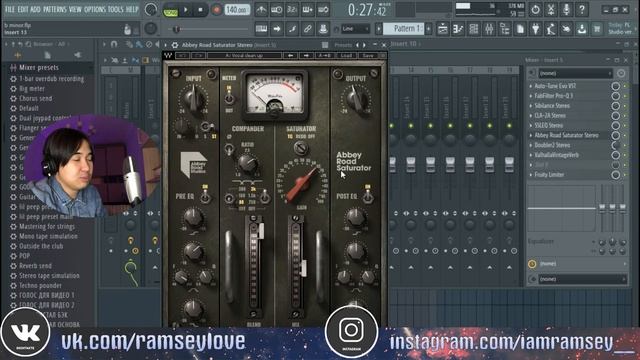Toggle the metronome icon
This screenshot has height=360, width=640.
pos(261,10)
